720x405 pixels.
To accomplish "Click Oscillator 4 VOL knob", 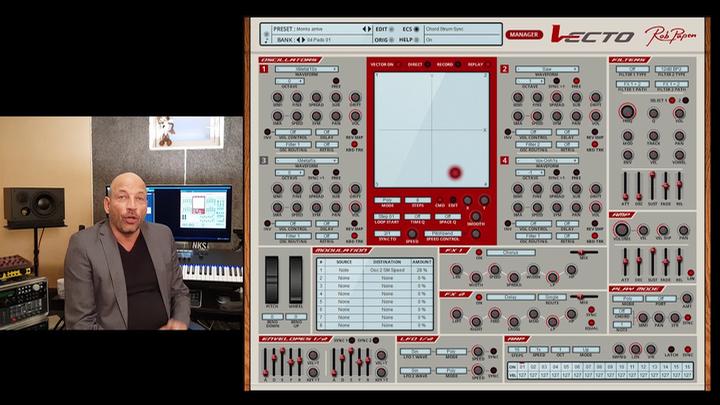I will coord(596,208).
